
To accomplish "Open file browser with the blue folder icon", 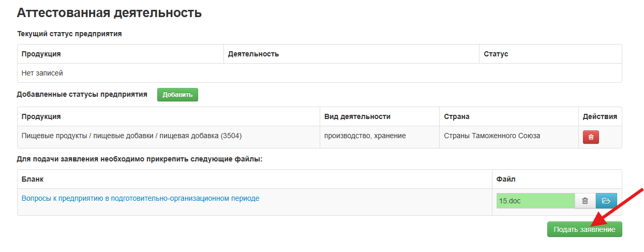I will click(606, 201).
